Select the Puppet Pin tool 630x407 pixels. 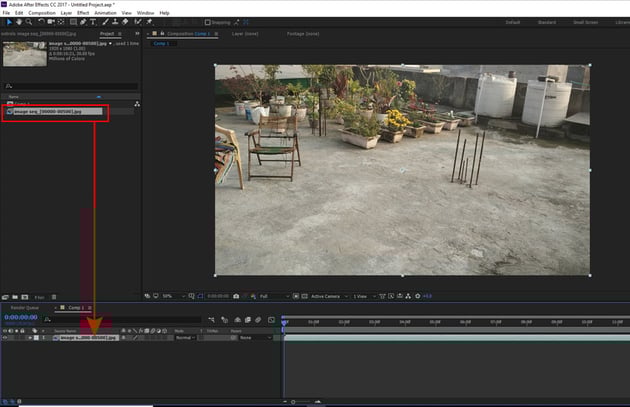[149, 21]
